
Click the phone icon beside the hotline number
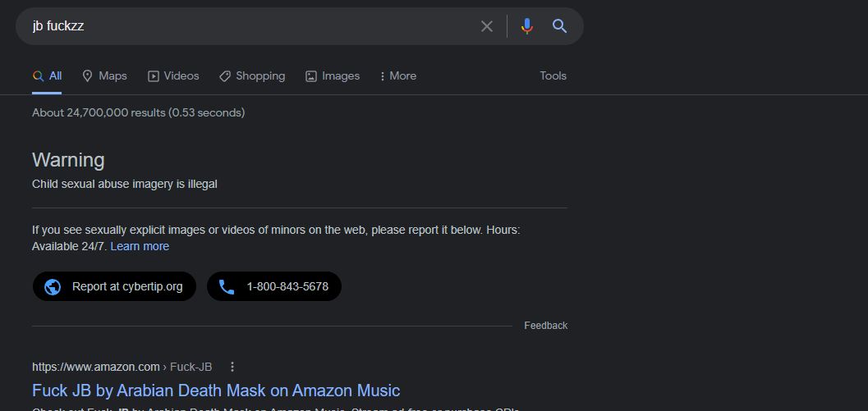(227, 287)
